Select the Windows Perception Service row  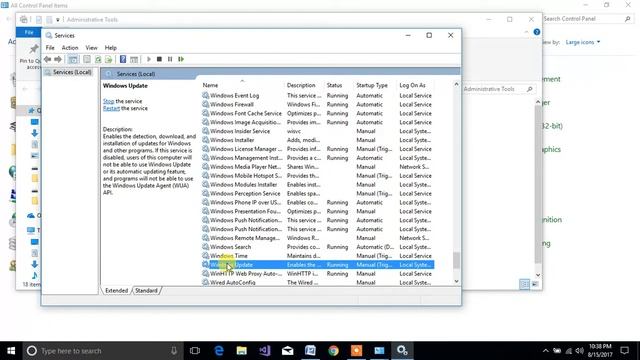pos(318,193)
